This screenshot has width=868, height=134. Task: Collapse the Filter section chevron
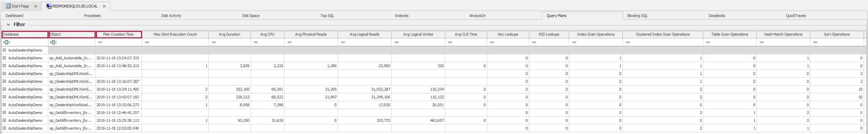pos(8,24)
